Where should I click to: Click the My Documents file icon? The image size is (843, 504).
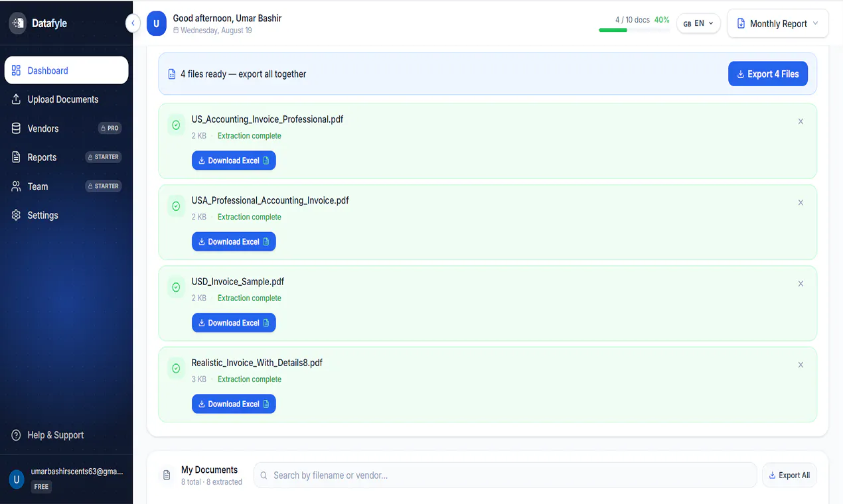click(167, 475)
